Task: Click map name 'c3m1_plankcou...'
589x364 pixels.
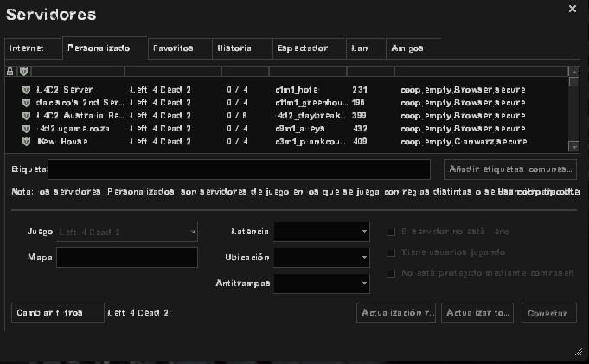Action: point(311,142)
